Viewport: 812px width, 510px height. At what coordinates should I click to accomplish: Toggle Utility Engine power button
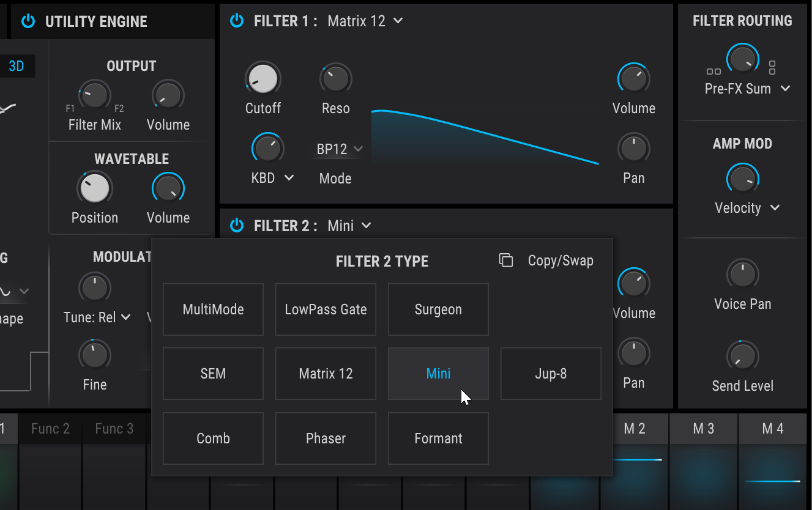(28, 21)
